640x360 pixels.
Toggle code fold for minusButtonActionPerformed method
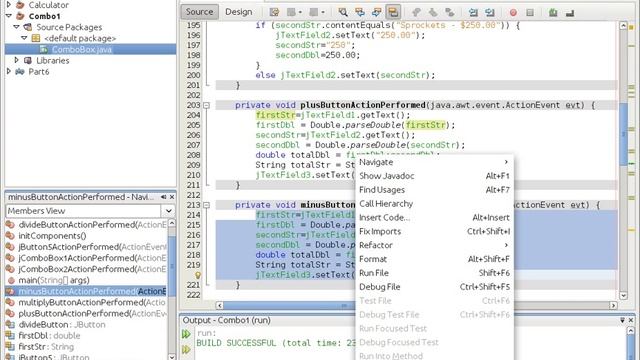point(207,205)
